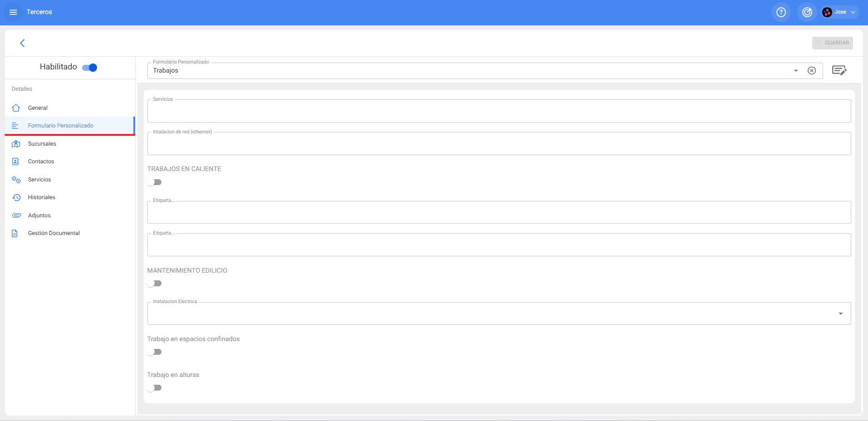Image resolution: width=868 pixels, height=421 pixels.
Task: Expand the Formulario Personalizado Trabajos dropdown
Action: (x=795, y=71)
